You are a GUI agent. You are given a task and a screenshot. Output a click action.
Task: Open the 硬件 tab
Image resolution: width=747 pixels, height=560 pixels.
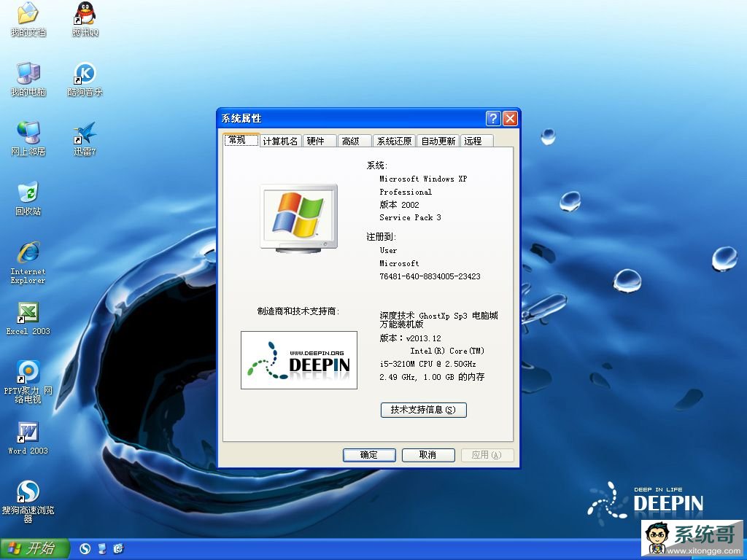[x=320, y=141]
